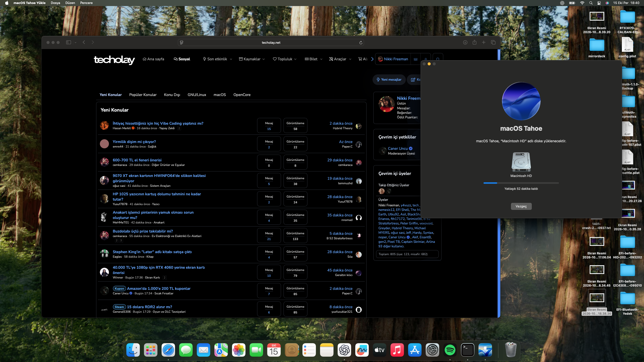Open Finder from the Dock
This screenshot has width=644, height=362.
133,350
